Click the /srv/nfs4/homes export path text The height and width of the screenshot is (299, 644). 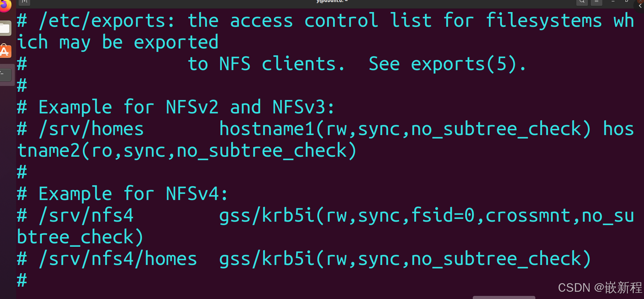point(118,258)
